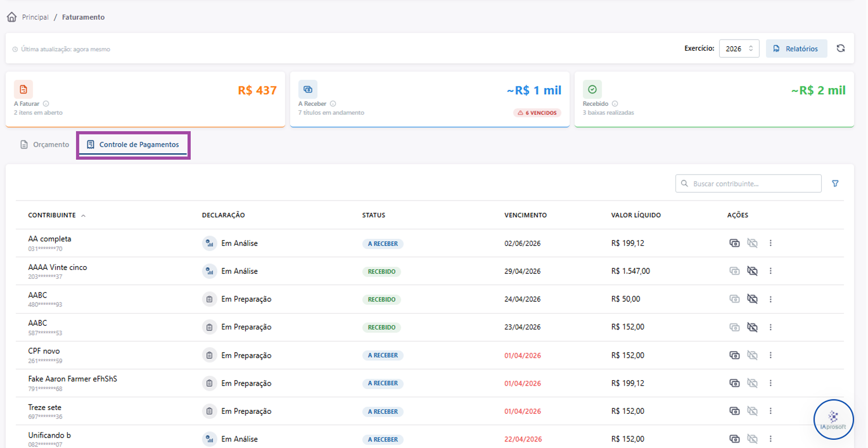
Task: Open more options for Treze sete row
Action: click(x=770, y=411)
